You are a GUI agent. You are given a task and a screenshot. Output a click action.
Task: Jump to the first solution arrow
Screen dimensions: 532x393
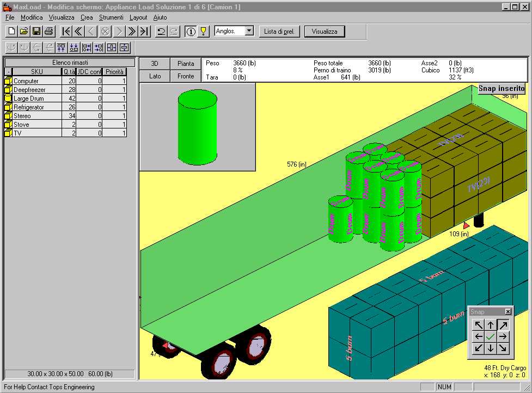66,32
